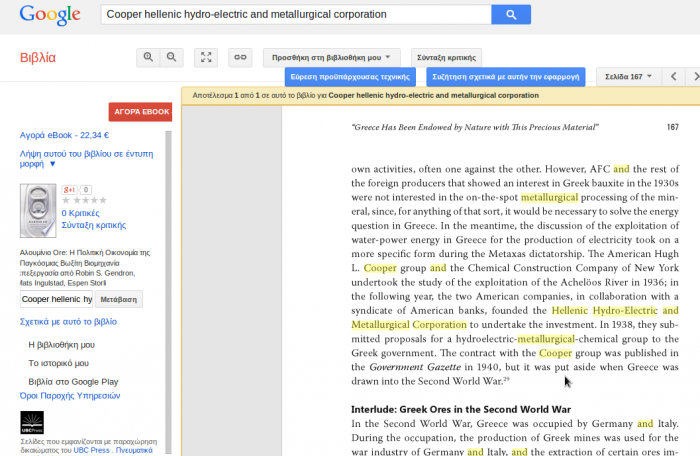This screenshot has height=456, width=700.
Task: Click the blue search magnifier button
Action: click(511, 15)
